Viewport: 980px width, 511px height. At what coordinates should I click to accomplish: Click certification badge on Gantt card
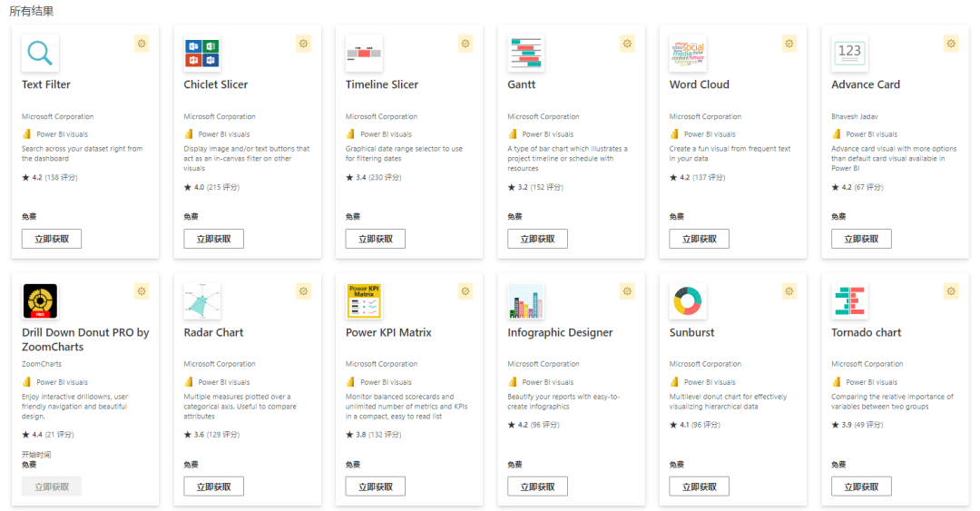pyautogui.click(x=627, y=44)
